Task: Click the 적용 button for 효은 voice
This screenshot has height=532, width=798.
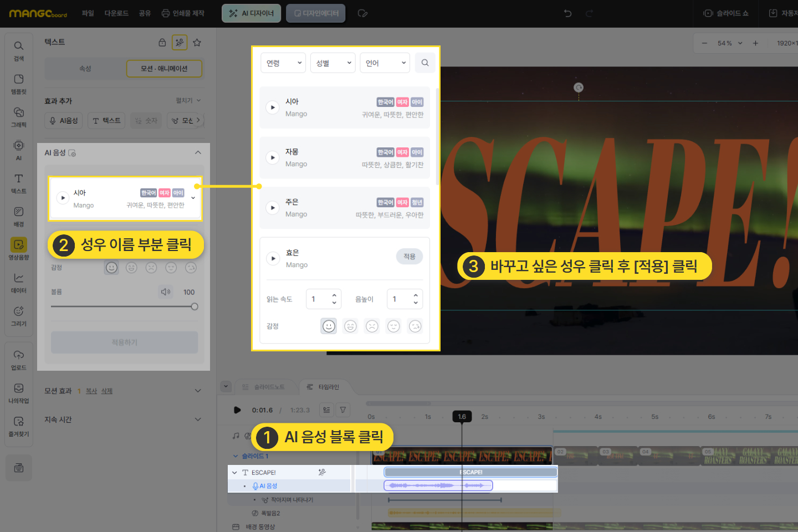Action: (409, 257)
